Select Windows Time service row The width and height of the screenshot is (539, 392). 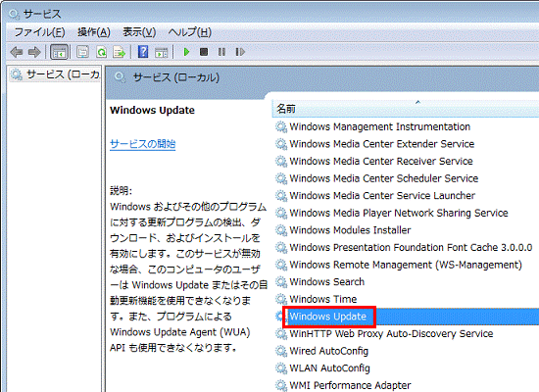tap(407, 299)
